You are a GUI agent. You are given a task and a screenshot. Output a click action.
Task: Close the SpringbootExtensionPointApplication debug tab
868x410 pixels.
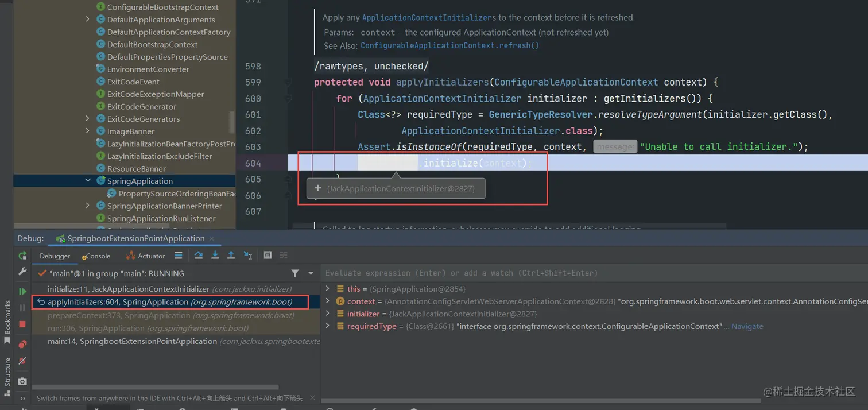click(x=212, y=238)
